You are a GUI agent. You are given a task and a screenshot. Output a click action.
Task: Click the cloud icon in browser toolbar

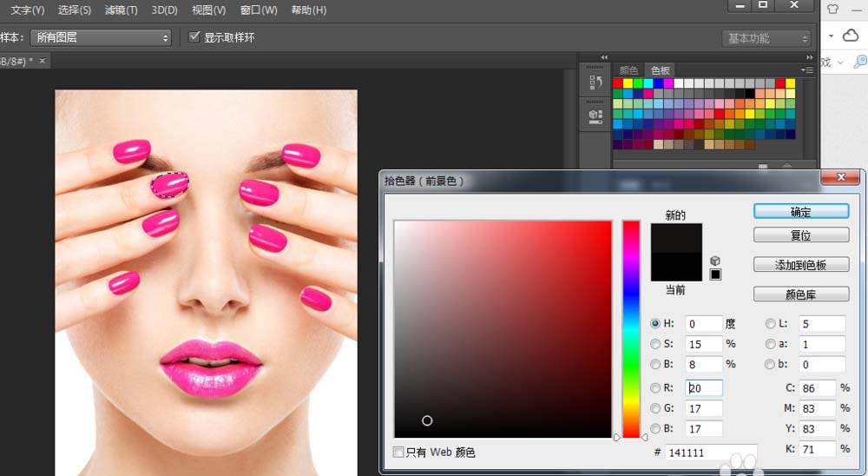[x=851, y=36]
